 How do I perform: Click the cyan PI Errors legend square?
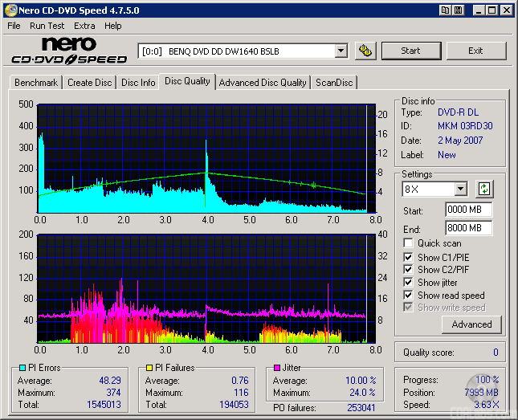[x=22, y=368]
